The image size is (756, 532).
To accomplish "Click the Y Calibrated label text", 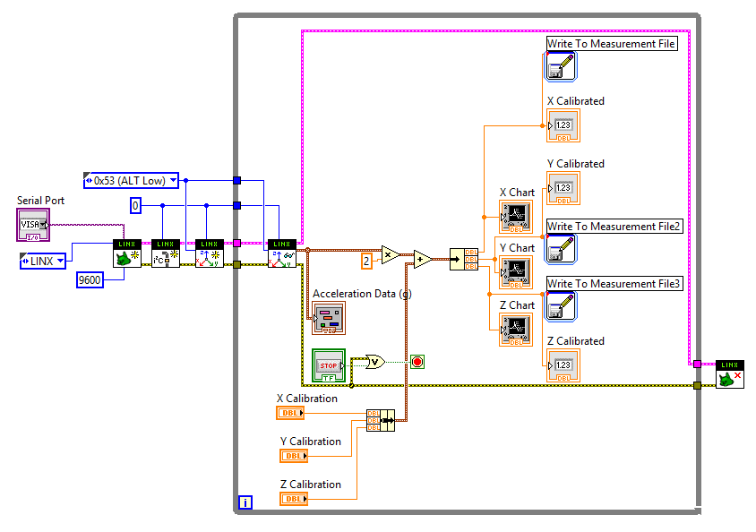I will tap(576, 164).
